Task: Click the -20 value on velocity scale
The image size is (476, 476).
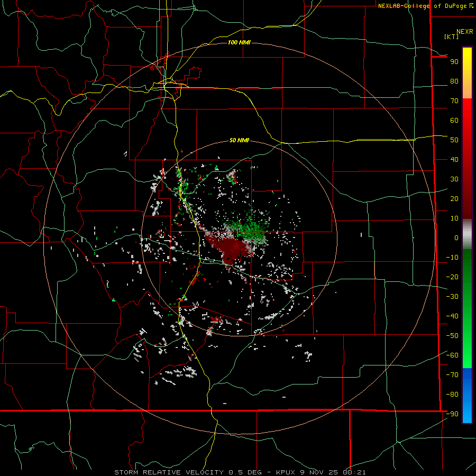Action: pyautogui.click(x=452, y=277)
